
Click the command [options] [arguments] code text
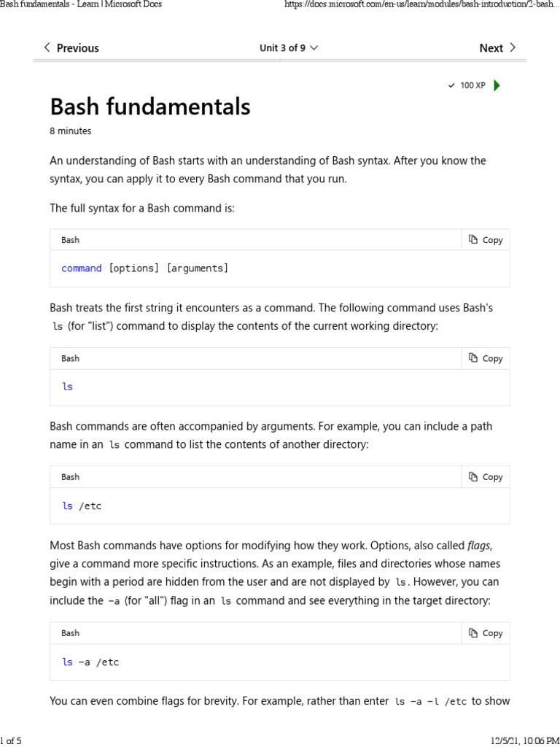coord(144,268)
